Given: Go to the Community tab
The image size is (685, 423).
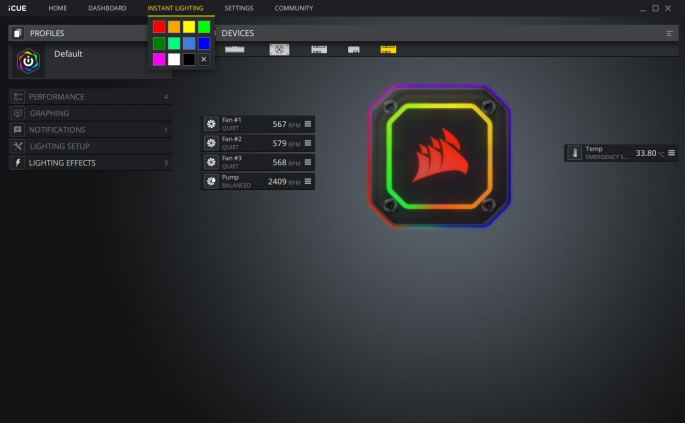Looking at the screenshot, I should coord(294,8).
